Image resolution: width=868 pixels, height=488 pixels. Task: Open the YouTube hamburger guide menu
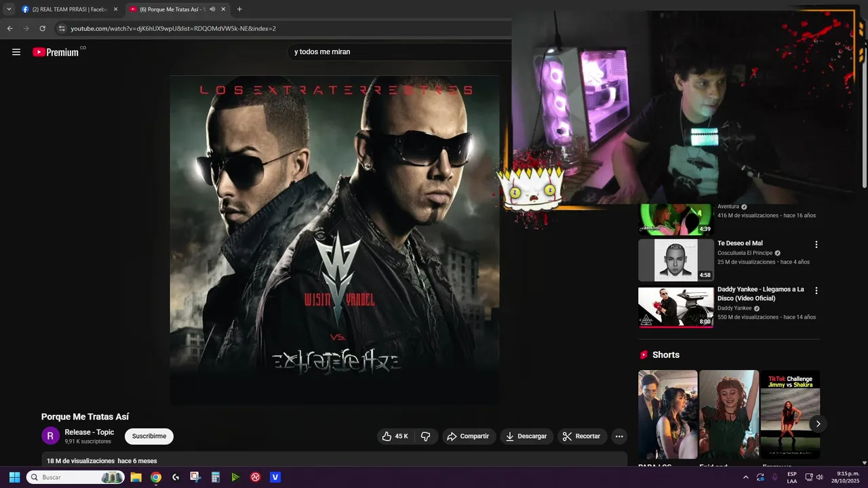(16, 52)
